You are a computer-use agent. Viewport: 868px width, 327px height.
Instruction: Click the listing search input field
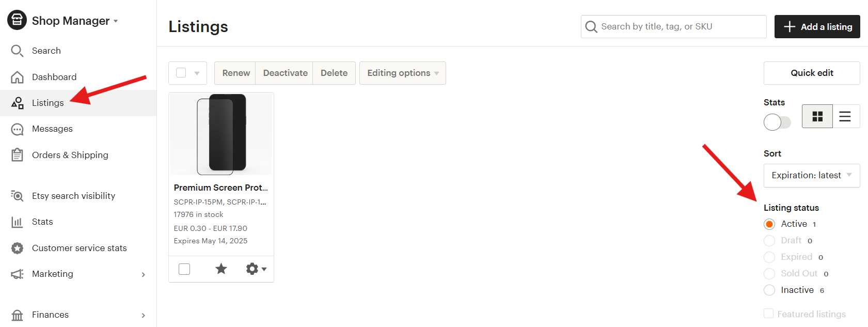[673, 27]
